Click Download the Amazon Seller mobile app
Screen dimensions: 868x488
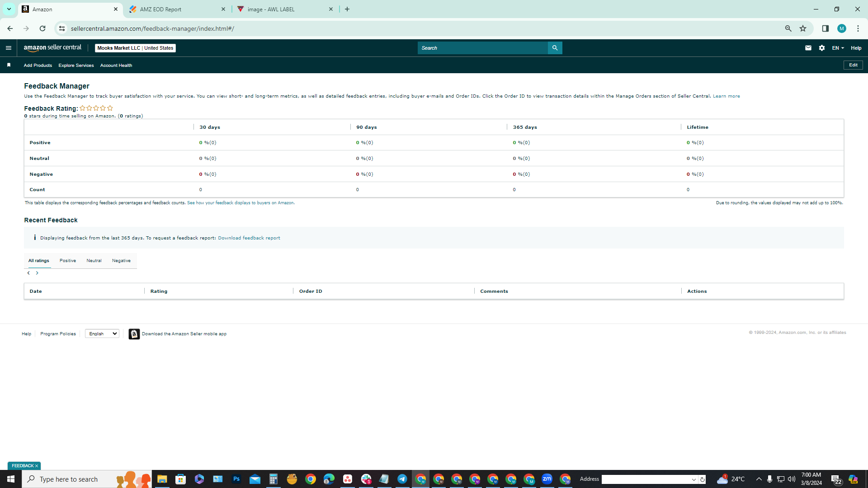(184, 334)
